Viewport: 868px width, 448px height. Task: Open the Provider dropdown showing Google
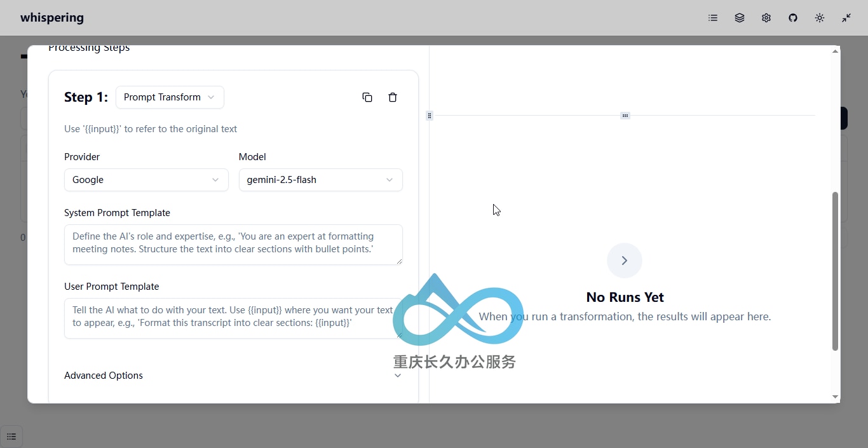point(146,180)
